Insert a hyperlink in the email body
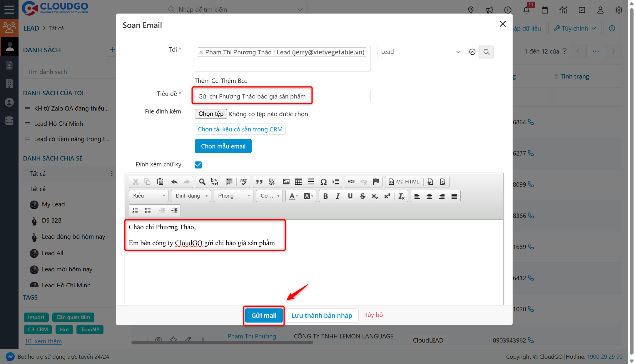This screenshot has height=364, width=635. 352,182
